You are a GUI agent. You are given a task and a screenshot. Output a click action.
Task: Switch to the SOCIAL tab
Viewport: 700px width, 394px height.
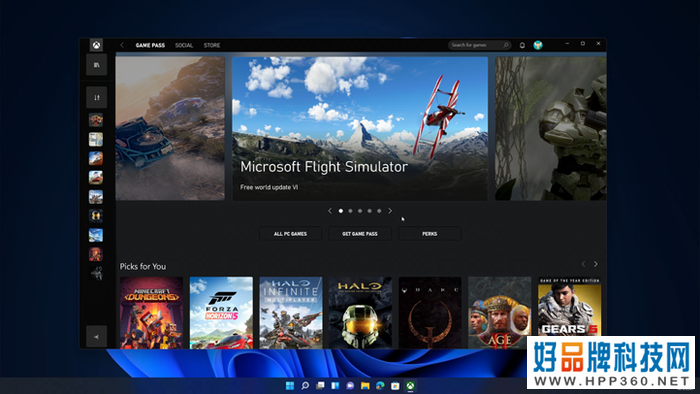(x=184, y=45)
